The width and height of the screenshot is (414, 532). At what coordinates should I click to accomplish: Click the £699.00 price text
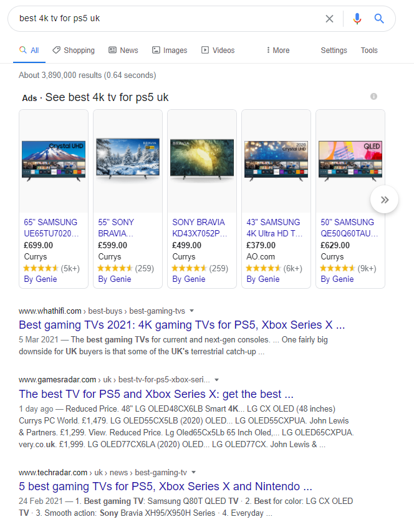(x=38, y=245)
